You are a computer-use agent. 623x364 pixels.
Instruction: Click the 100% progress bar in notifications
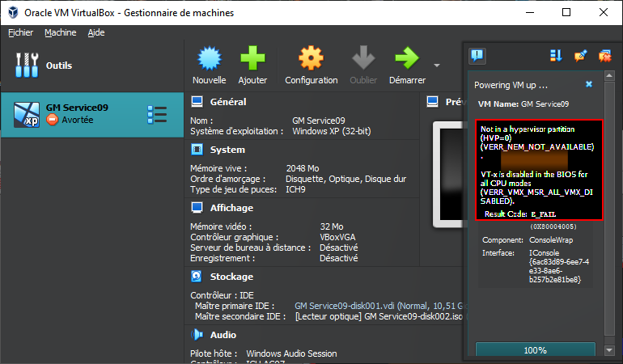click(x=535, y=350)
